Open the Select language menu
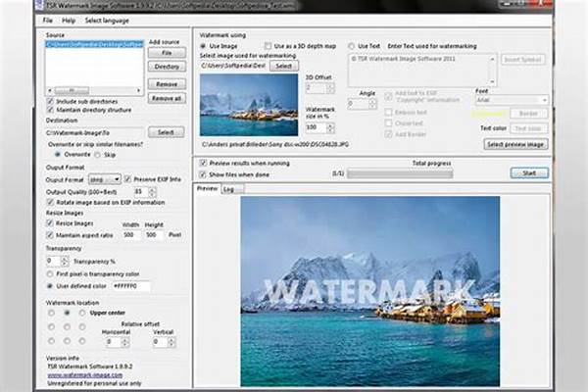Viewport: 588px width, 392px height. [x=107, y=21]
